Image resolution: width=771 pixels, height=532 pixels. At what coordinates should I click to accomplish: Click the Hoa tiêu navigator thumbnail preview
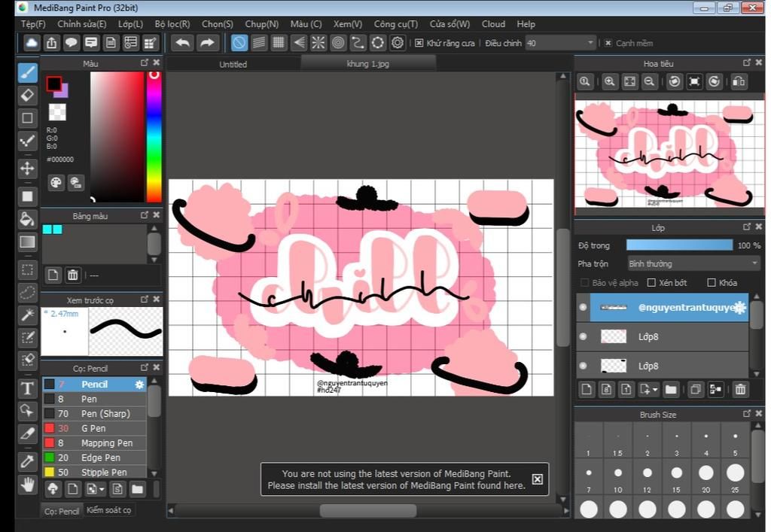click(x=669, y=154)
